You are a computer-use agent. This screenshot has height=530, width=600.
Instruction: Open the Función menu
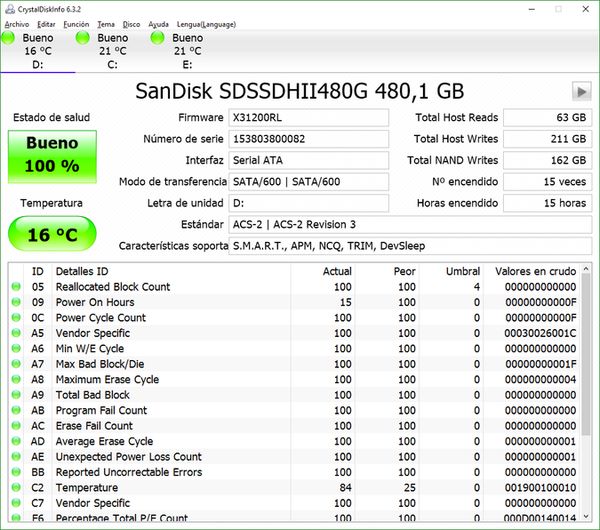[x=76, y=24]
